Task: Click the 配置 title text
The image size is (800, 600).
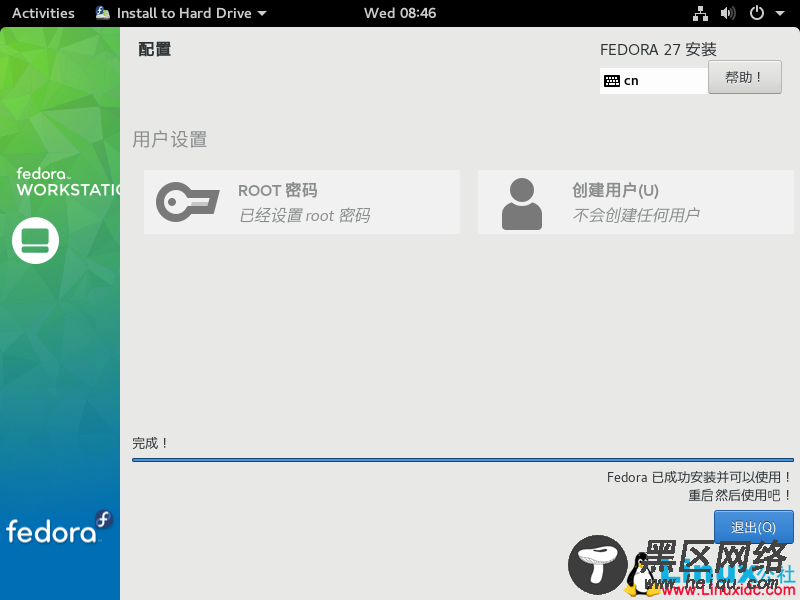Action: point(155,49)
